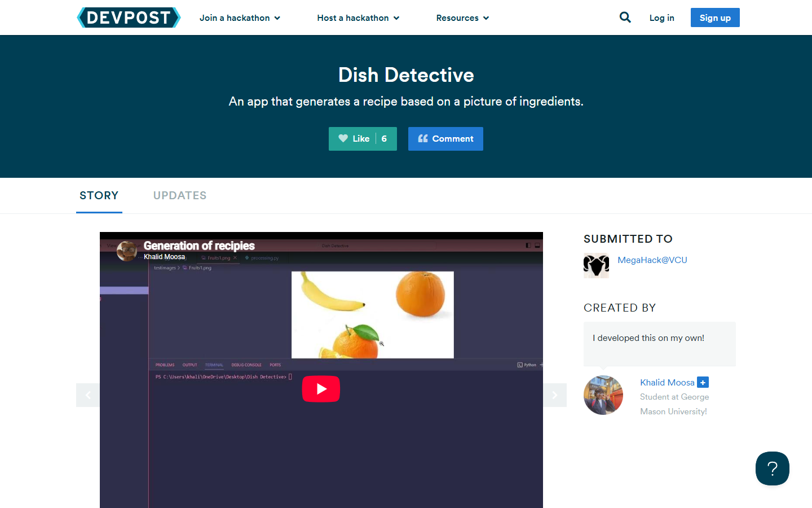The width and height of the screenshot is (812, 508).
Task: Go to the previous gallery slide
Action: pyautogui.click(x=88, y=395)
